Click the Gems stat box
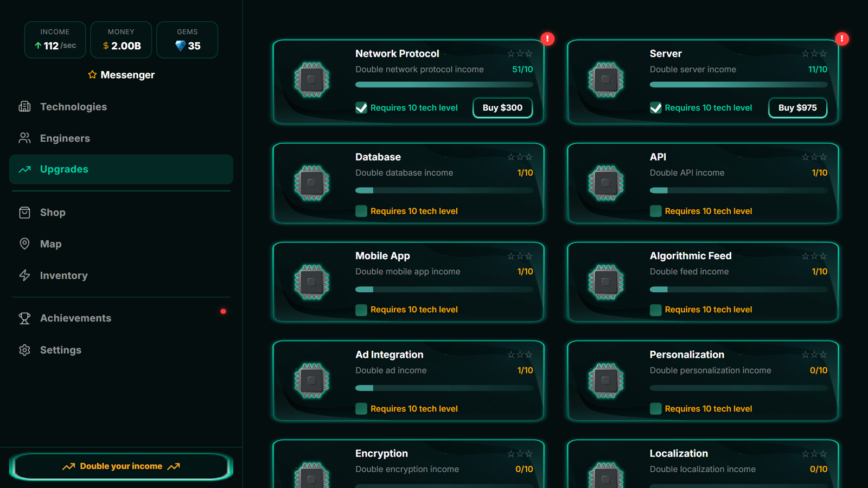Image resolution: width=868 pixels, height=488 pixels. [187, 40]
